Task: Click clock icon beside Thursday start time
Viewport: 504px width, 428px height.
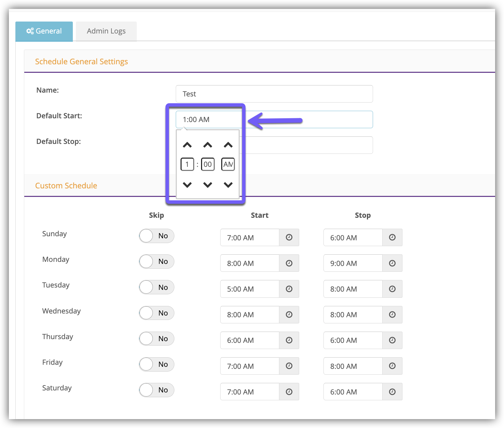Action: point(289,340)
